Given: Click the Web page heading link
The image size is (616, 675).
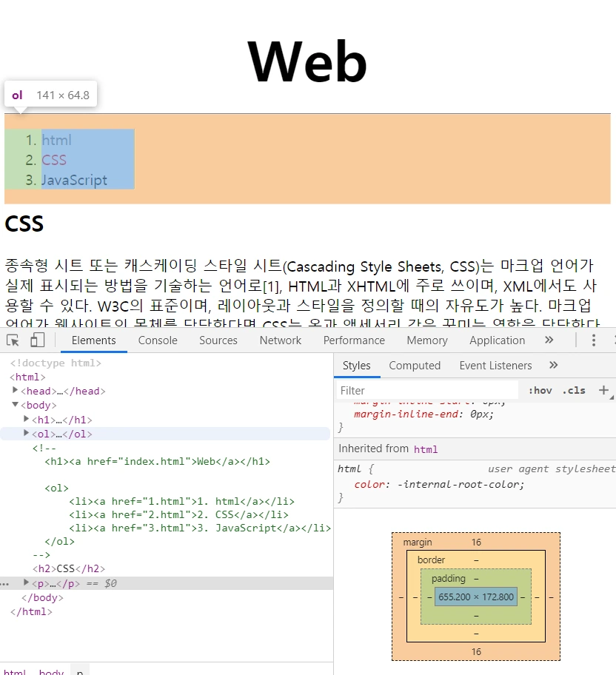Looking at the screenshot, I should click(307, 61).
